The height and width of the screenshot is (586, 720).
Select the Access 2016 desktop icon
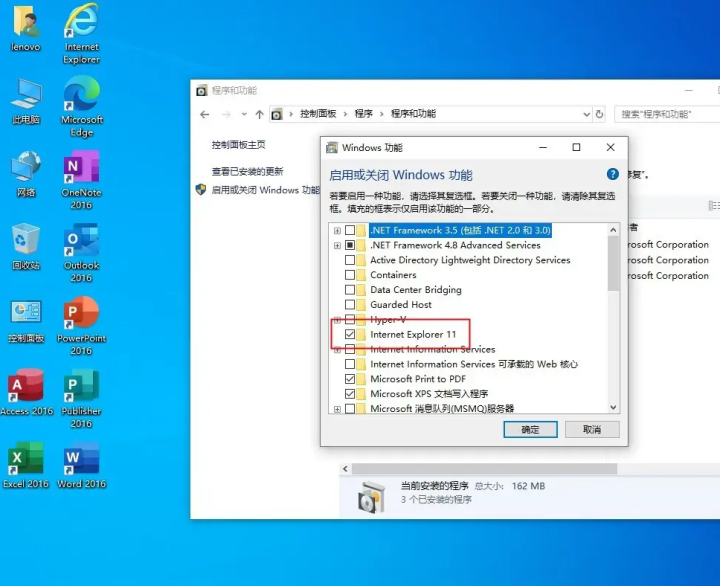tap(26, 390)
